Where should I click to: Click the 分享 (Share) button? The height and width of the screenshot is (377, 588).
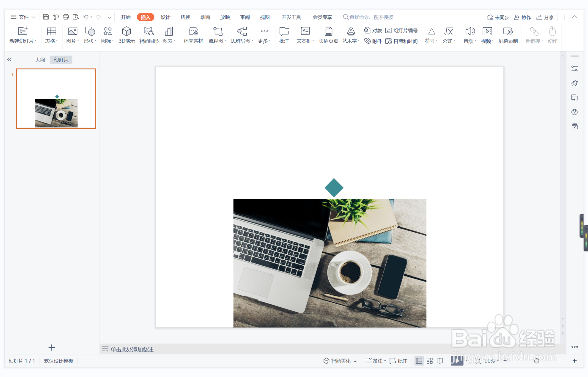(545, 17)
